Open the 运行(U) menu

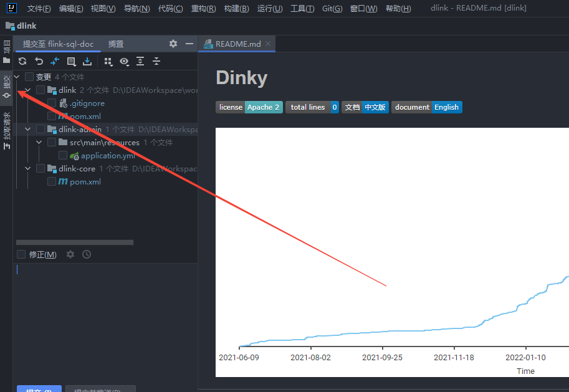(270, 8)
